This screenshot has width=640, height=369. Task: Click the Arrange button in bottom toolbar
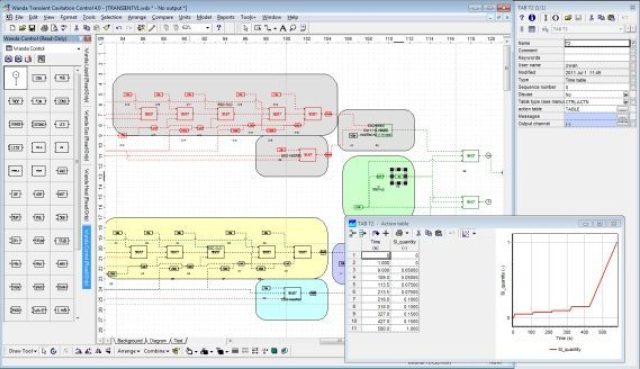pyautogui.click(x=129, y=351)
